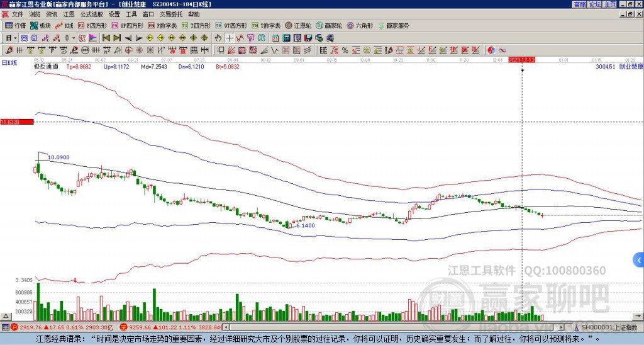Click the Tp=8.8682 value
The image size is (644, 345).
pos(80,66)
